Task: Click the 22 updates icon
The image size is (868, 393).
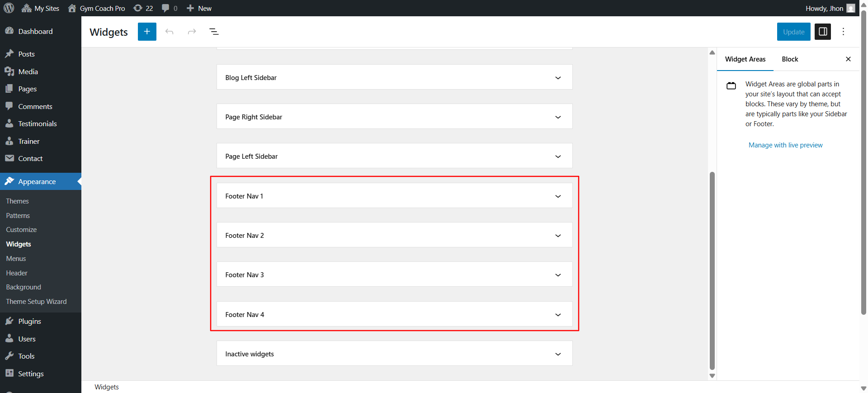Action: pyautogui.click(x=143, y=8)
